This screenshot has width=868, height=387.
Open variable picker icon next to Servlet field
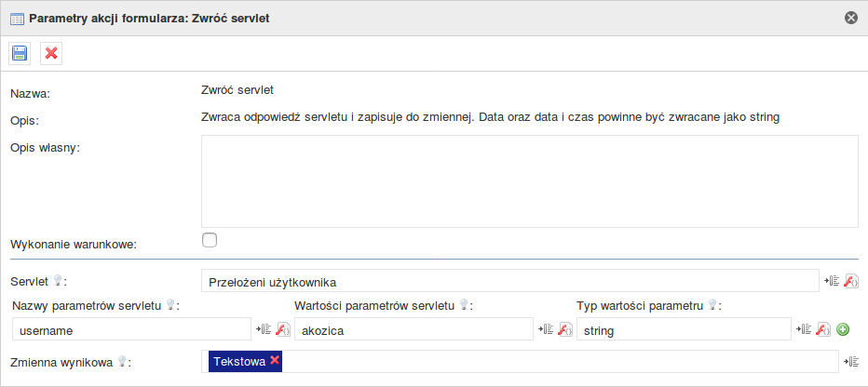[832, 281]
